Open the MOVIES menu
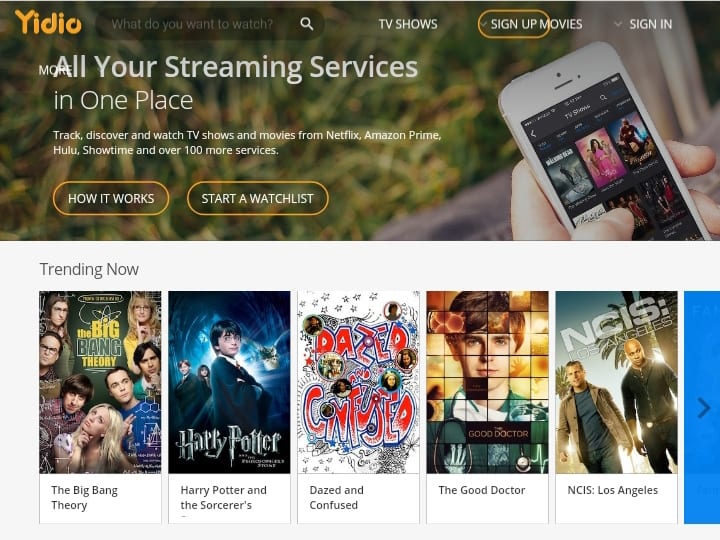This screenshot has height=540, width=720. click(561, 24)
